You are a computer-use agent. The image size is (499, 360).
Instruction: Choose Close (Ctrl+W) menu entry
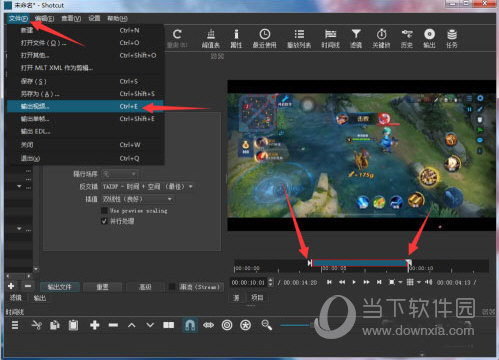point(85,145)
